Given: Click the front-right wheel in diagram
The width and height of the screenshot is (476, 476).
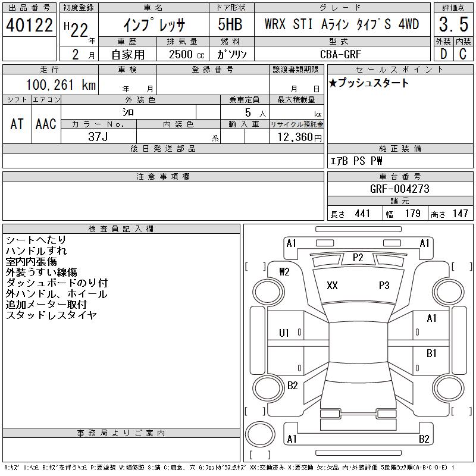Looking at the screenshot, I should click(x=448, y=293).
